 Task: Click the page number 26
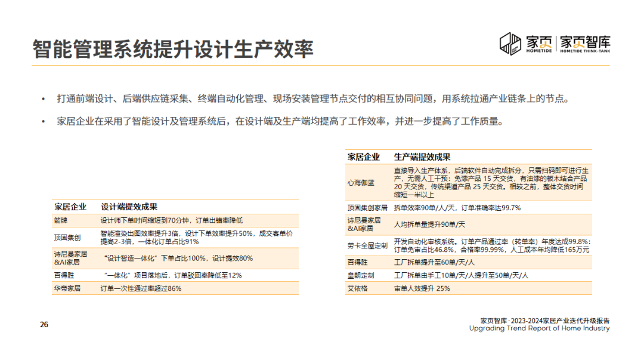[x=44, y=325]
